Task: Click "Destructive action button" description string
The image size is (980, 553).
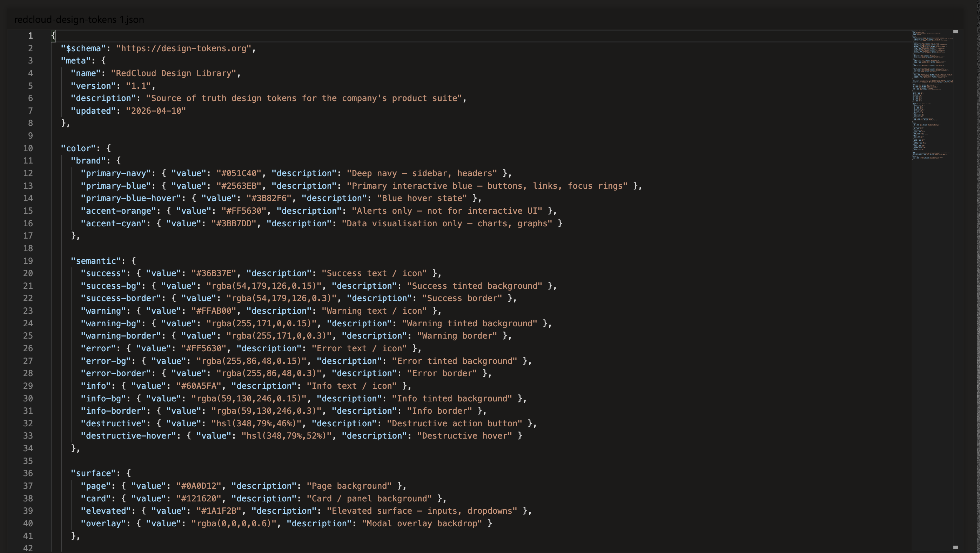Action: tap(455, 424)
